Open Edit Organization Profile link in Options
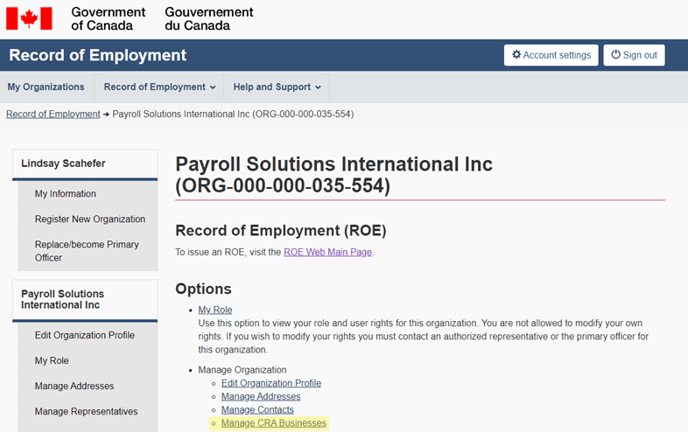 271,383
